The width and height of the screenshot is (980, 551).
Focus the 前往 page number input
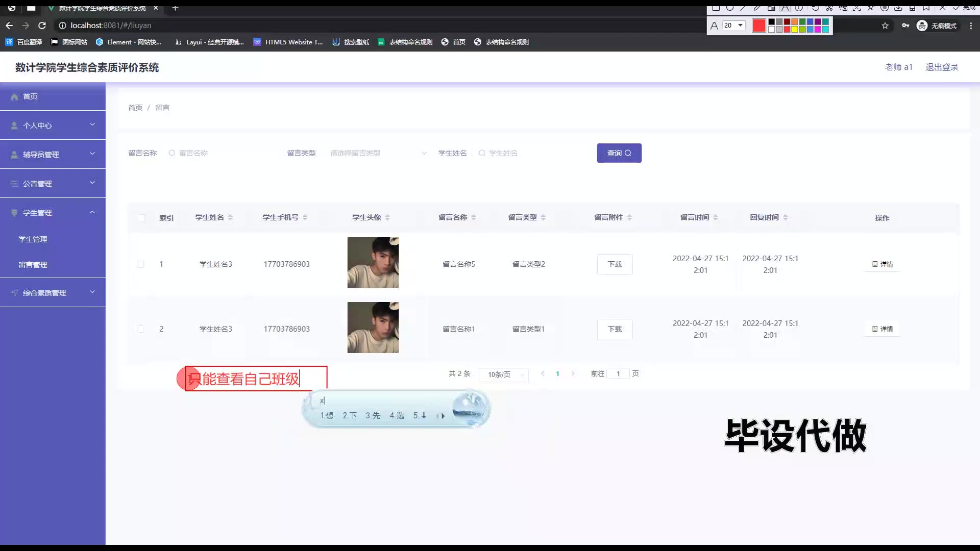coord(618,373)
